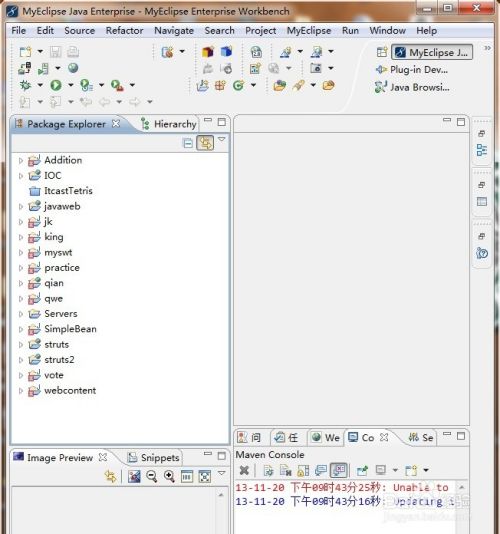500x534 pixels.
Task: Open the Window menu
Action: [387, 31]
